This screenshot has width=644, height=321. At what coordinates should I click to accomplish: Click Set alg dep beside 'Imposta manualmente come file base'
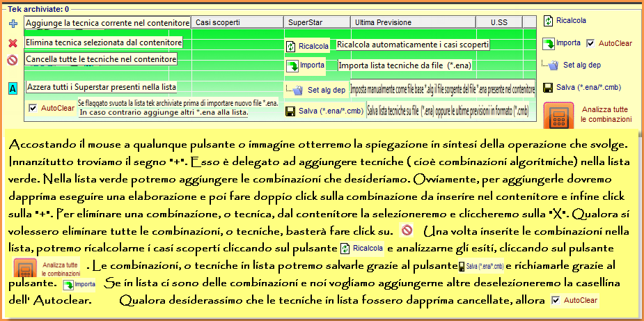pyautogui.click(x=316, y=90)
